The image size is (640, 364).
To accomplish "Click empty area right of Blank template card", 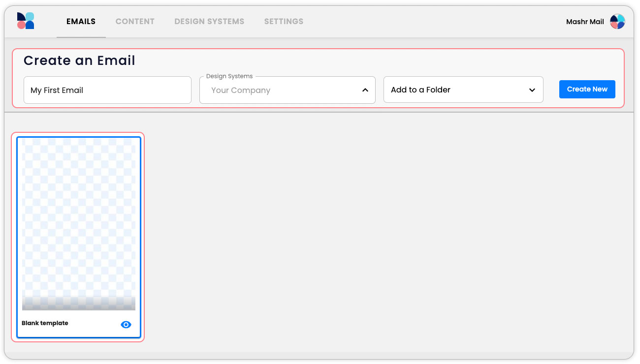I will (x=384, y=236).
